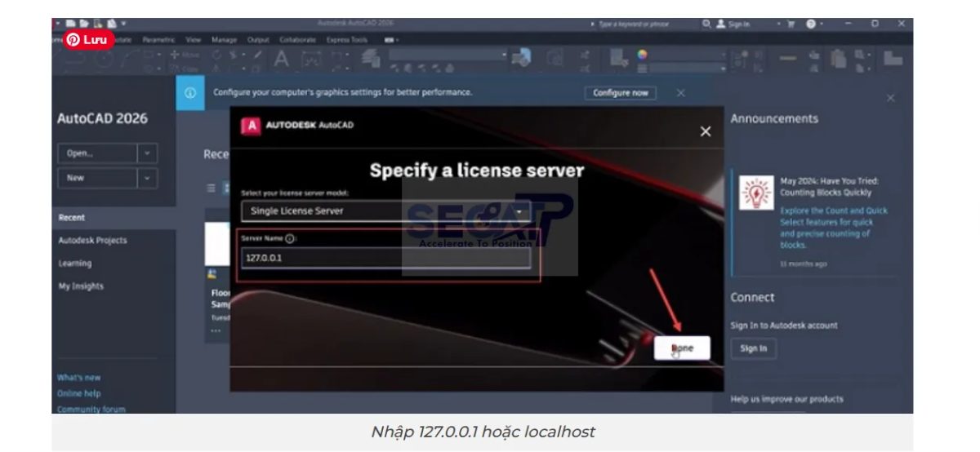The image size is (980, 452).
Task: Click the Nhập 127.0.0.1 hoặc localhost caption
Action: point(483,432)
